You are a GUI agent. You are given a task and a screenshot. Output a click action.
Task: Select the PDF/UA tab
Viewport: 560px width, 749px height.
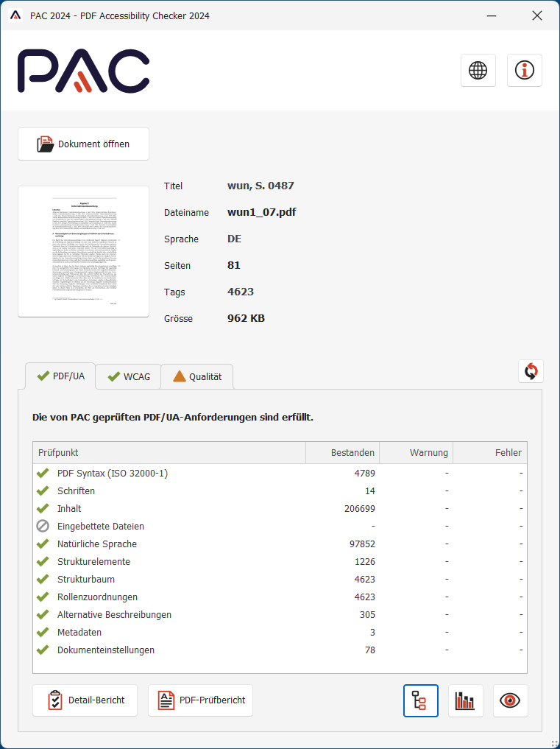pos(60,376)
